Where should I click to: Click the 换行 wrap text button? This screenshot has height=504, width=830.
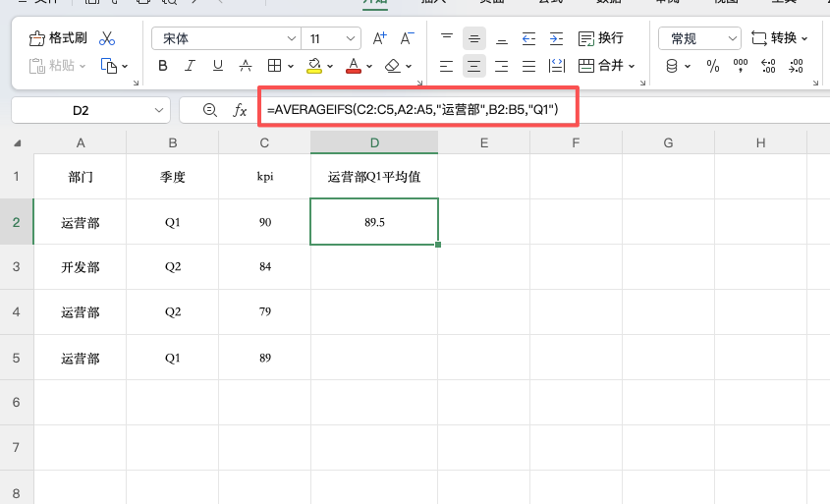pos(600,38)
